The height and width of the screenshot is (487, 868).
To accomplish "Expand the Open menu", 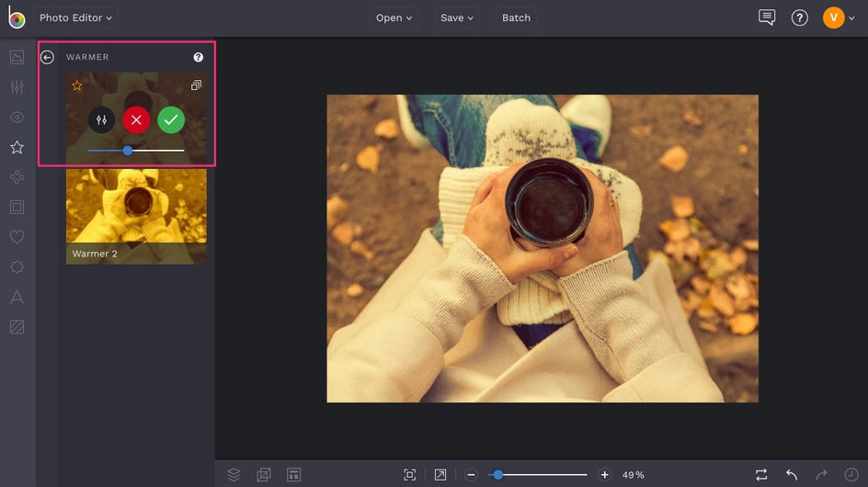I will pos(394,17).
